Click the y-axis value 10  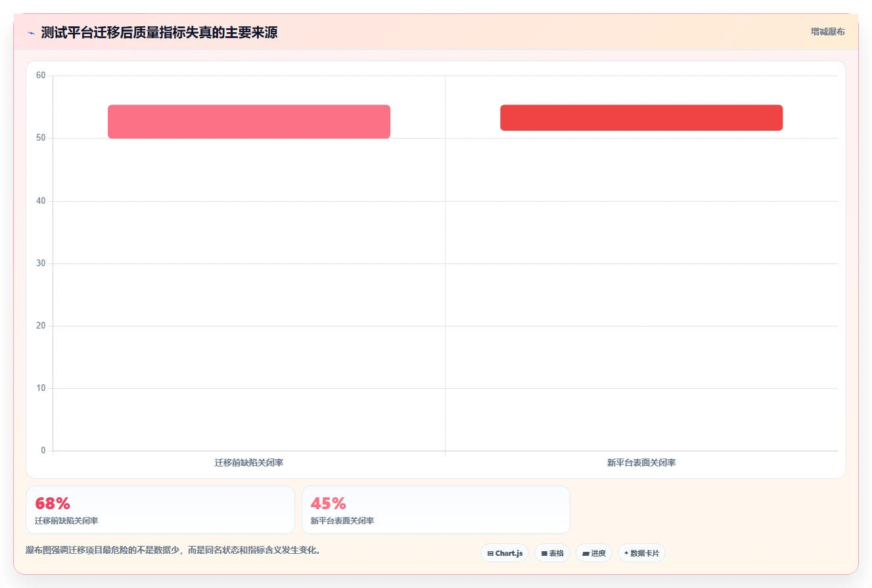41,388
